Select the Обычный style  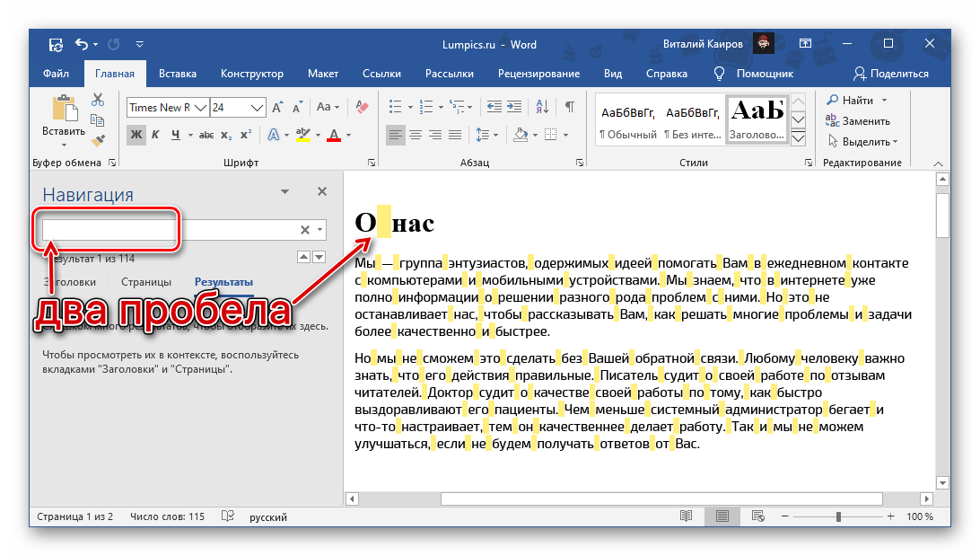coord(628,121)
